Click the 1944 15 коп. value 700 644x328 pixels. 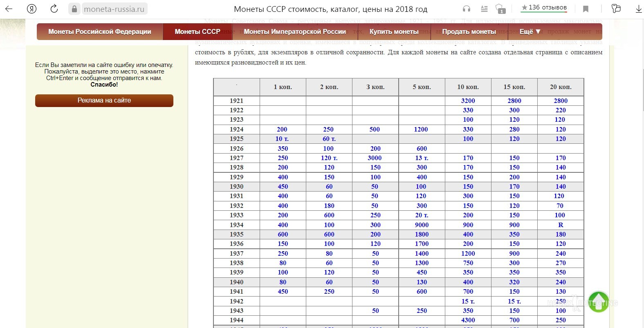(514, 320)
